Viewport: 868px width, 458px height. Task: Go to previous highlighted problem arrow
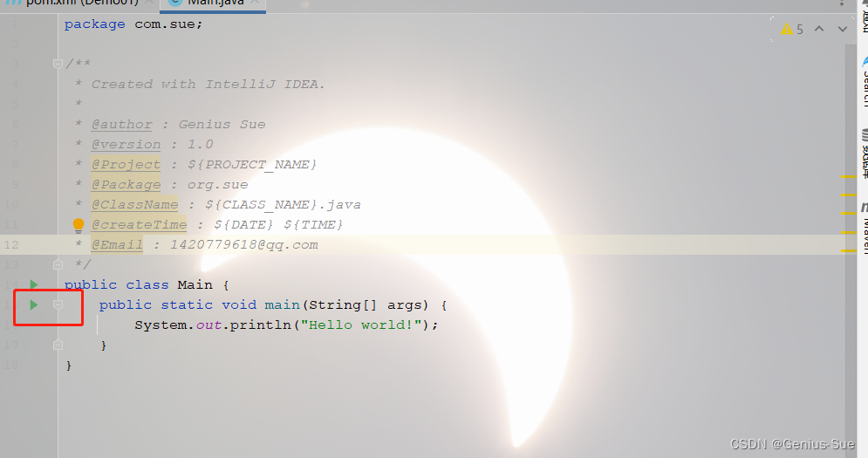(x=819, y=29)
